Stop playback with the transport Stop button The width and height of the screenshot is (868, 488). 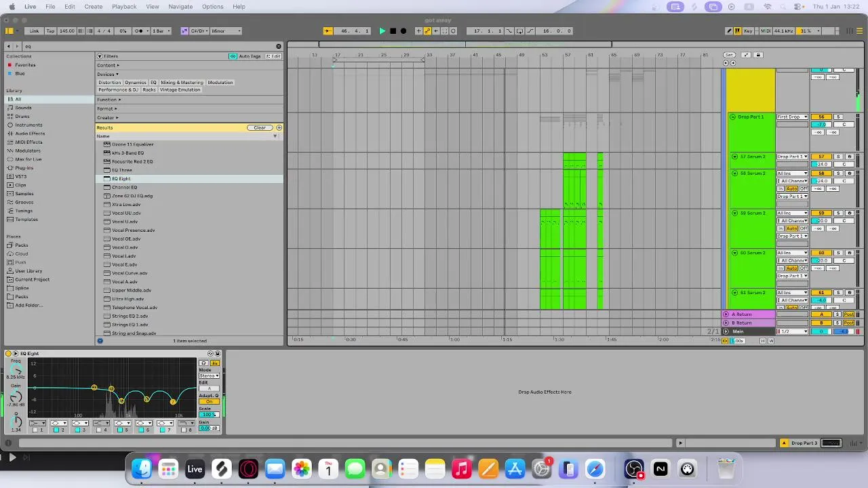(393, 30)
